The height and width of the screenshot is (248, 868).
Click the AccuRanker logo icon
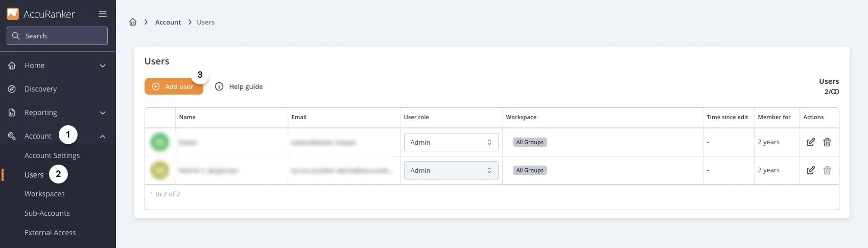[x=13, y=14]
